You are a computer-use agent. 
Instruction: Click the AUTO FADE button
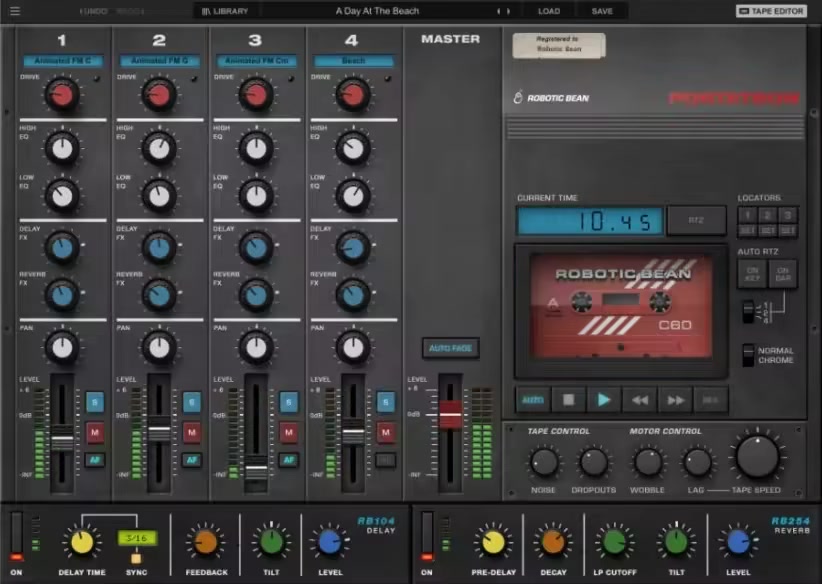pos(450,348)
